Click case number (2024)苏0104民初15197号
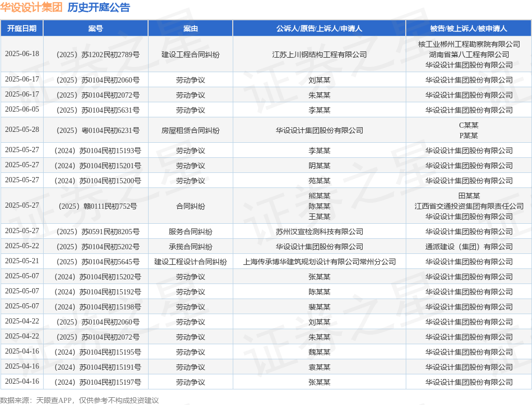The height and width of the screenshot is (405, 532). coord(98,382)
